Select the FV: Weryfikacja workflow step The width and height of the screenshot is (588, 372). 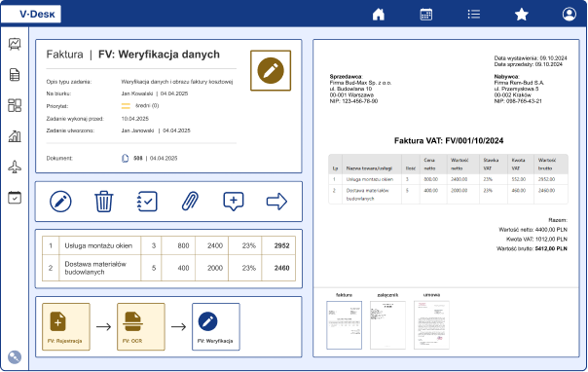coord(216,326)
